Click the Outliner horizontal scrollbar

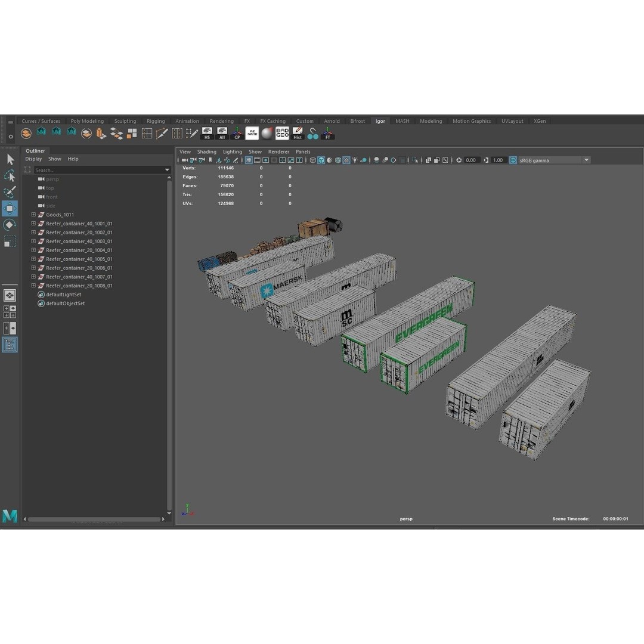[94, 519]
